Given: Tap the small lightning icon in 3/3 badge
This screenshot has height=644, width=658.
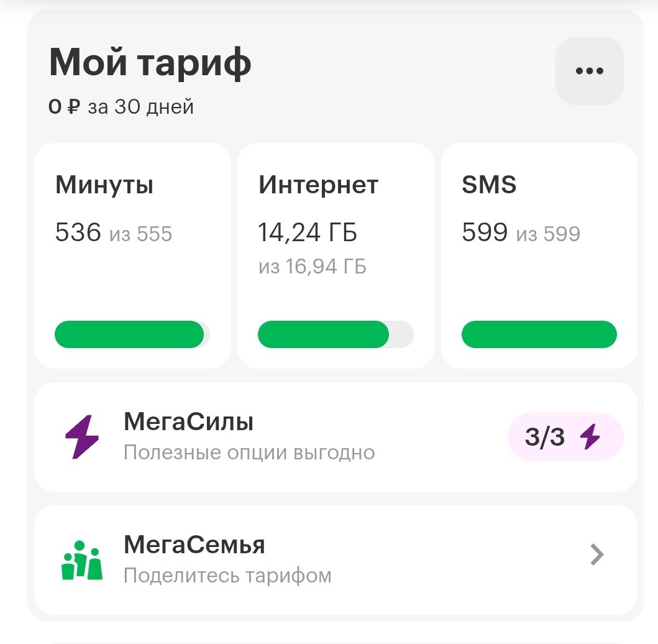Looking at the screenshot, I should pyautogui.click(x=590, y=437).
